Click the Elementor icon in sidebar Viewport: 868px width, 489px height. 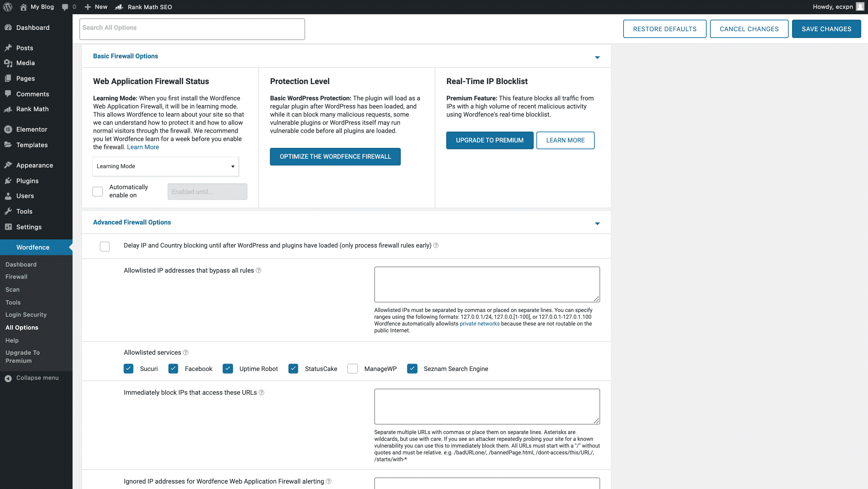coord(8,129)
